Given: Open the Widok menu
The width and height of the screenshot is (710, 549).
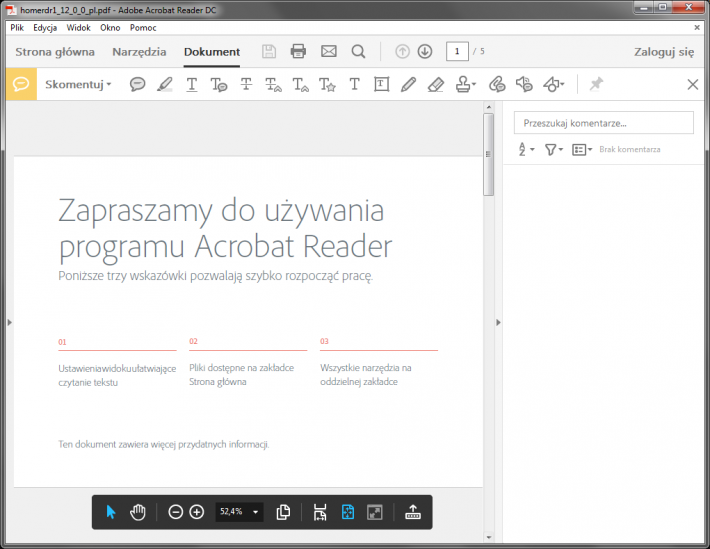Looking at the screenshot, I should click(x=78, y=28).
